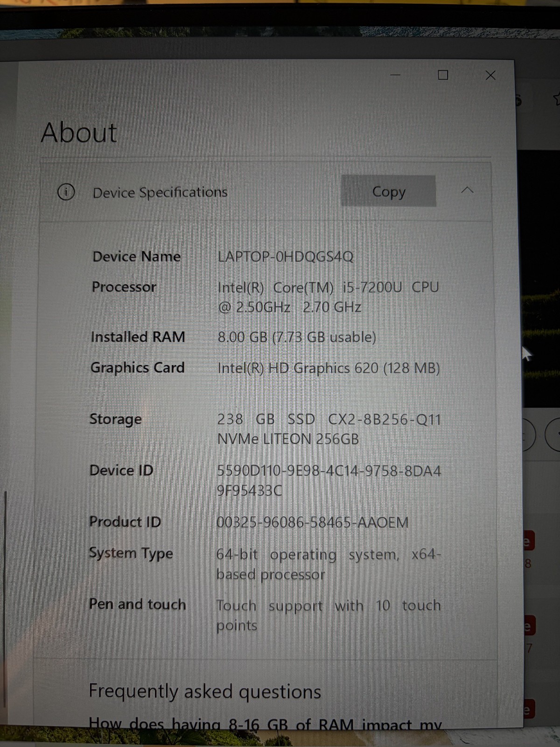Screen dimensions: 560x747
Task: Click the Device Name label
Action: [x=137, y=256]
